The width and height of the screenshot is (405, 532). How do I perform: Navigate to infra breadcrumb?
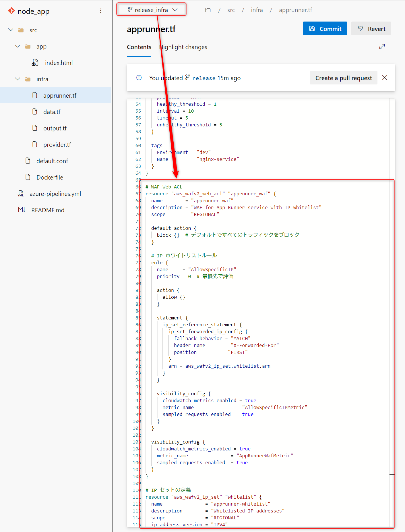pos(257,10)
